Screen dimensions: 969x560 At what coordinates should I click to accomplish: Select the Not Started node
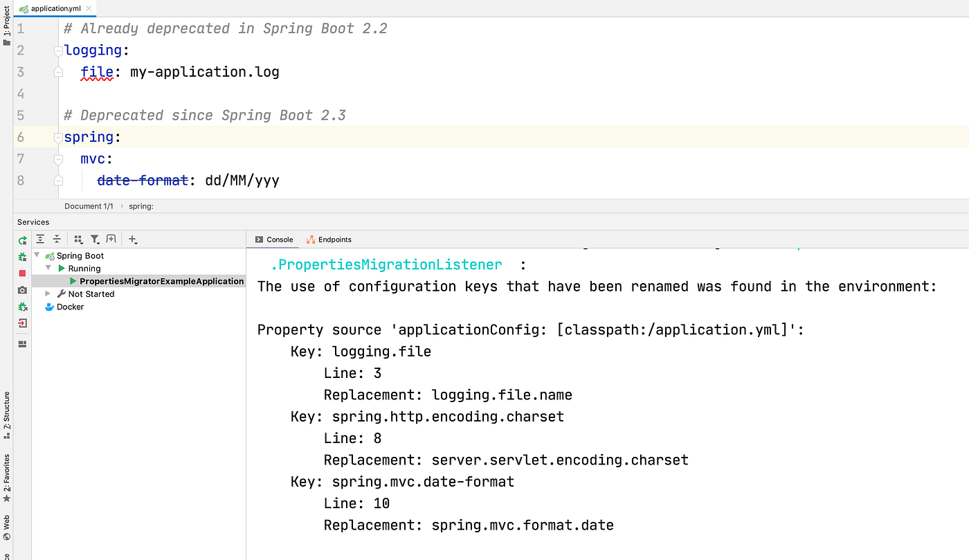tap(91, 293)
